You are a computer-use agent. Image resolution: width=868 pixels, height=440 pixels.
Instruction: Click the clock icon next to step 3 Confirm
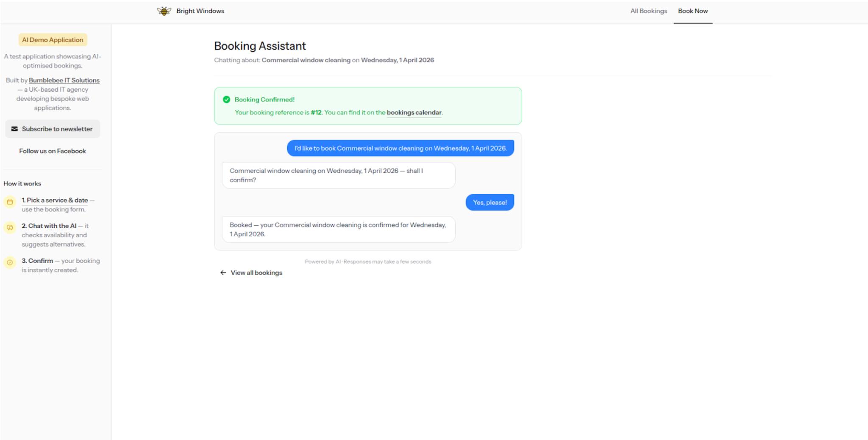tap(9, 262)
